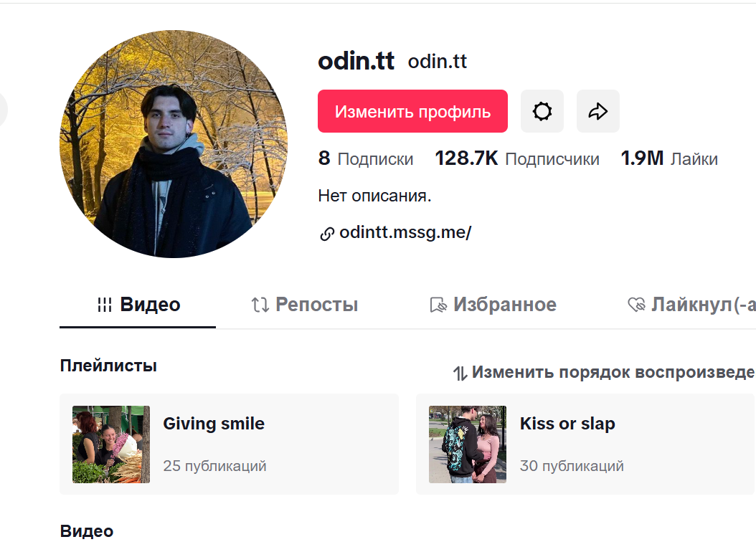Open the 128.7K Подписчики list
756x547 pixels.
click(516, 158)
